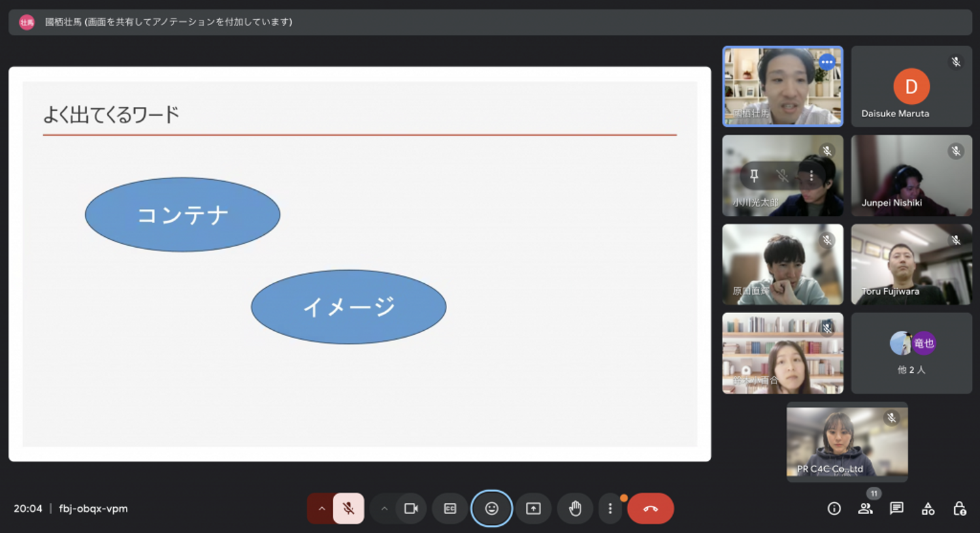The width and height of the screenshot is (980, 533).
Task: Click the muted mic icon on Daisuke Maruta's tile
Action: [955, 62]
